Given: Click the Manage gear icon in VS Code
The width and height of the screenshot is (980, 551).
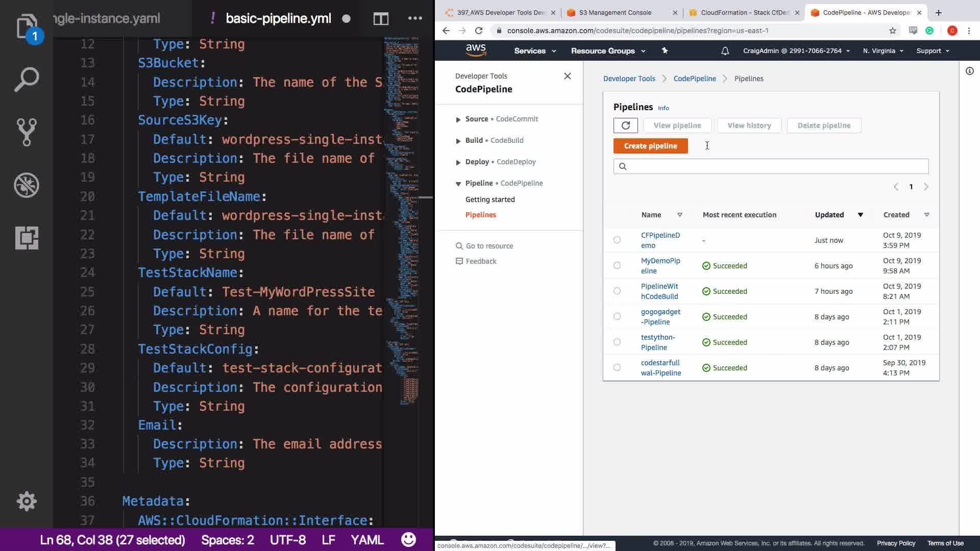Looking at the screenshot, I should pos(27,501).
